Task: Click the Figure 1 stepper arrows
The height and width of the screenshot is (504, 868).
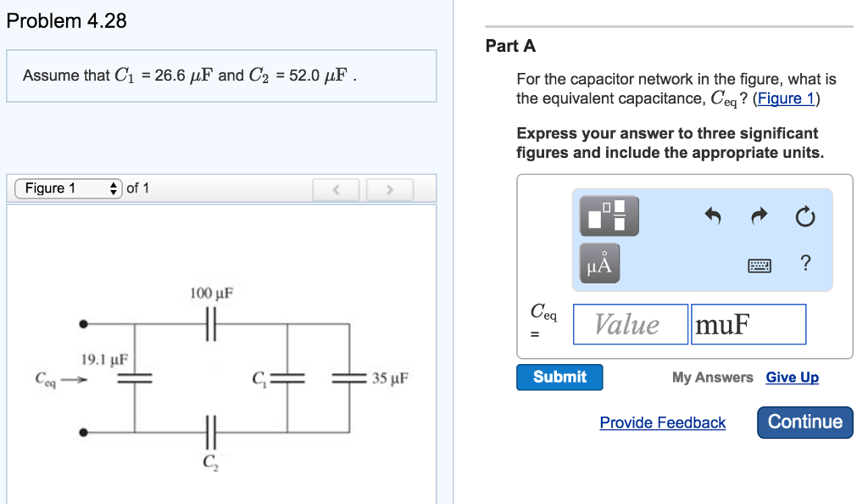Action: (115, 188)
